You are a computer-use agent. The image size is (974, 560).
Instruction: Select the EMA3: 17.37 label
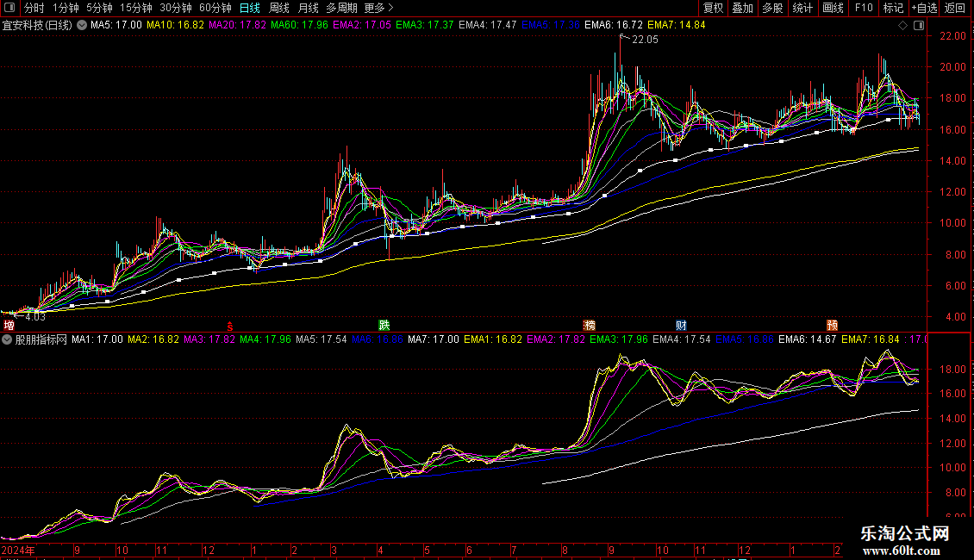click(424, 25)
